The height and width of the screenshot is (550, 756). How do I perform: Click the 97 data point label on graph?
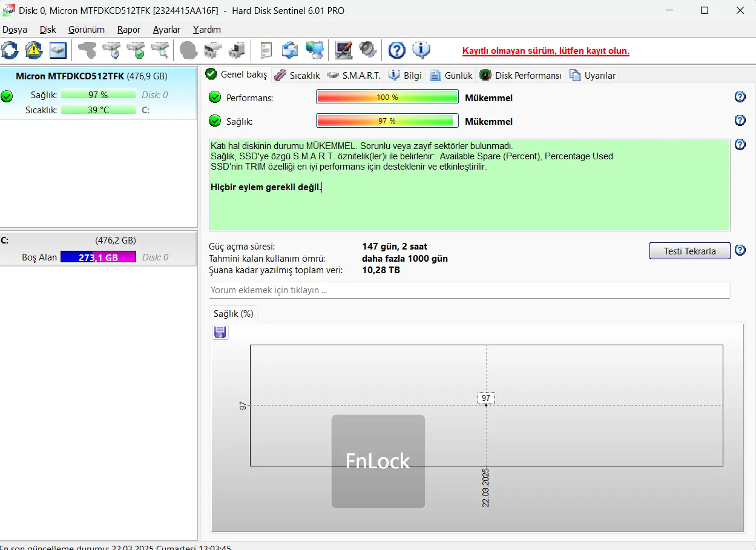[x=486, y=398]
